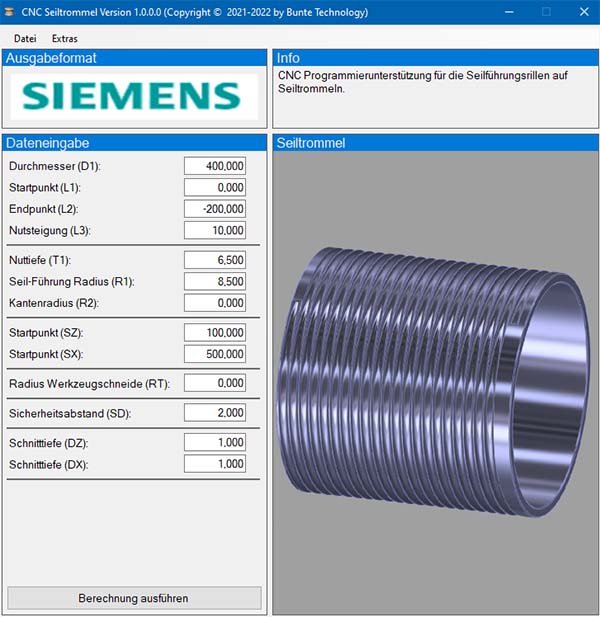600x617 pixels.
Task: Click the Nuttiefe (T1): label
Action: click(x=40, y=260)
